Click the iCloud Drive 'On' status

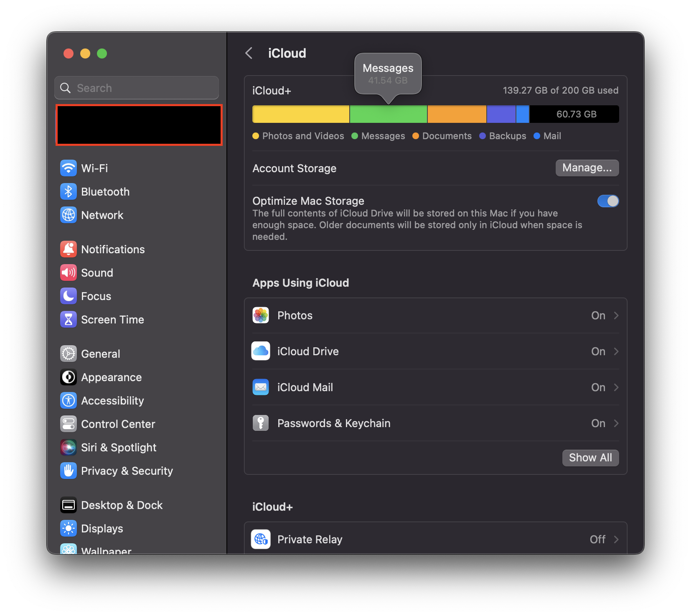click(598, 351)
